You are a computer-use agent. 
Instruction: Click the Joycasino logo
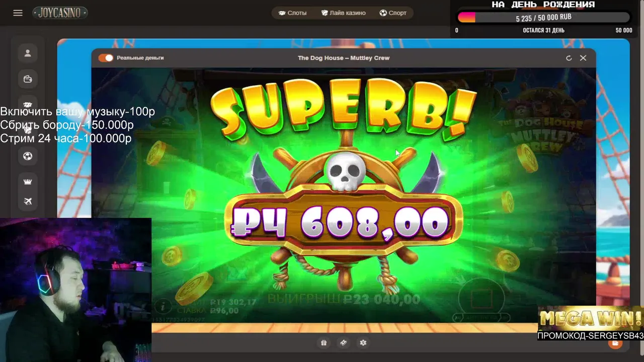point(60,13)
